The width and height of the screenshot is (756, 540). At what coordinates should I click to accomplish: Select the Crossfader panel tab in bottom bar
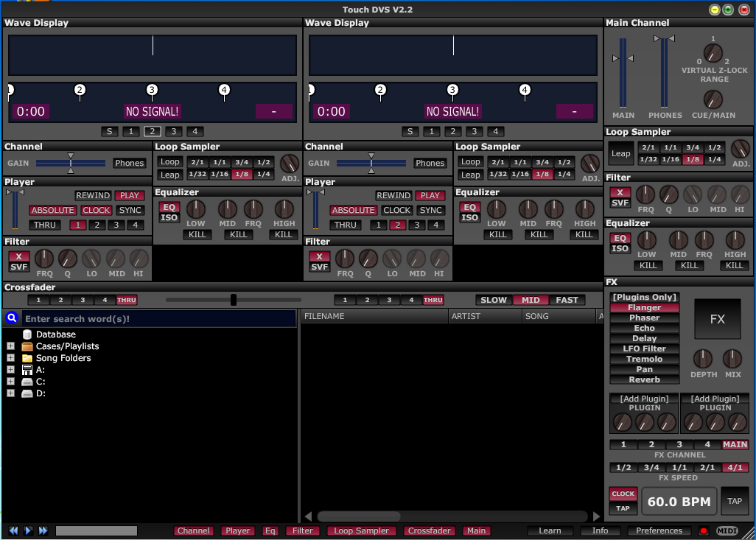[430, 530]
